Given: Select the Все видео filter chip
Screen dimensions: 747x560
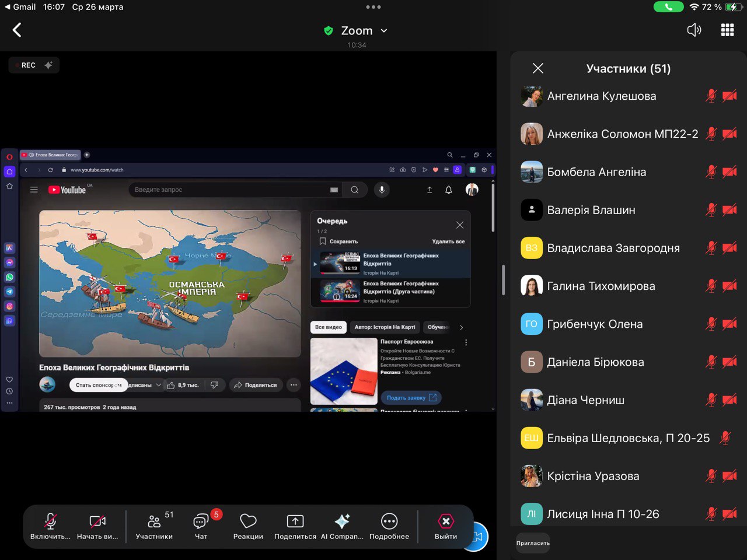Looking at the screenshot, I should coord(329,327).
